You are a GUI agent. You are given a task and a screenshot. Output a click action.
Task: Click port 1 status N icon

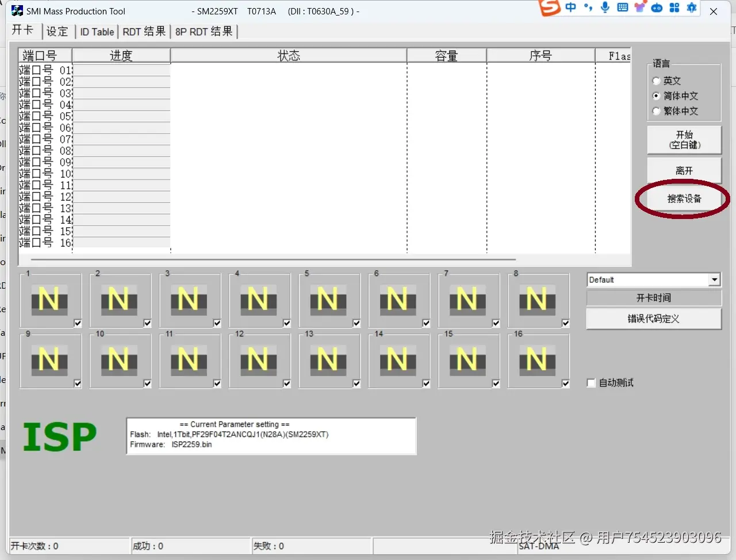pyautogui.click(x=49, y=300)
